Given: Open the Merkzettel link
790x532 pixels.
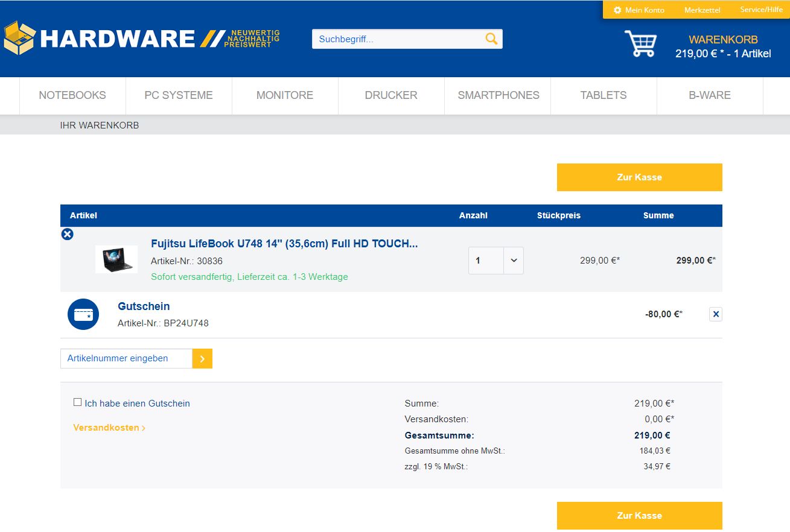Looking at the screenshot, I should (702, 10).
